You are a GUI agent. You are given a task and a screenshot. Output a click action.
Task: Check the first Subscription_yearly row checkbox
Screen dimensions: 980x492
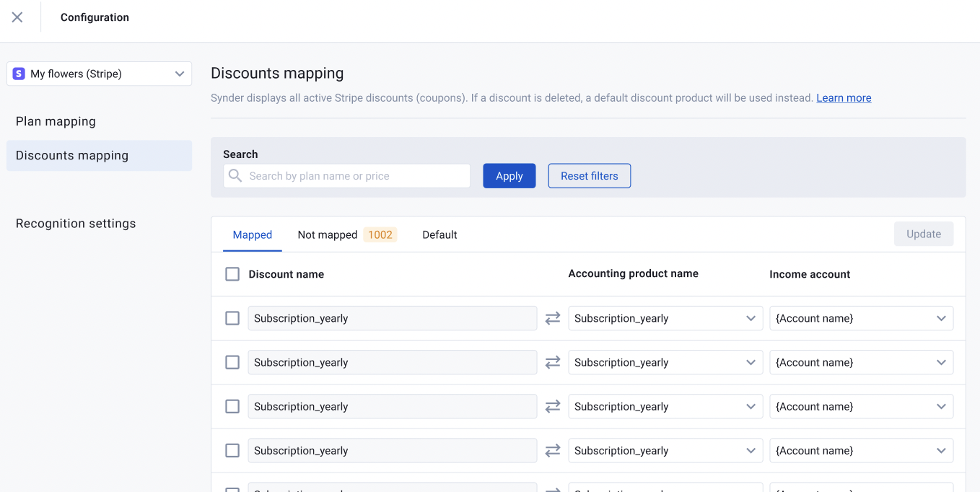[232, 318]
